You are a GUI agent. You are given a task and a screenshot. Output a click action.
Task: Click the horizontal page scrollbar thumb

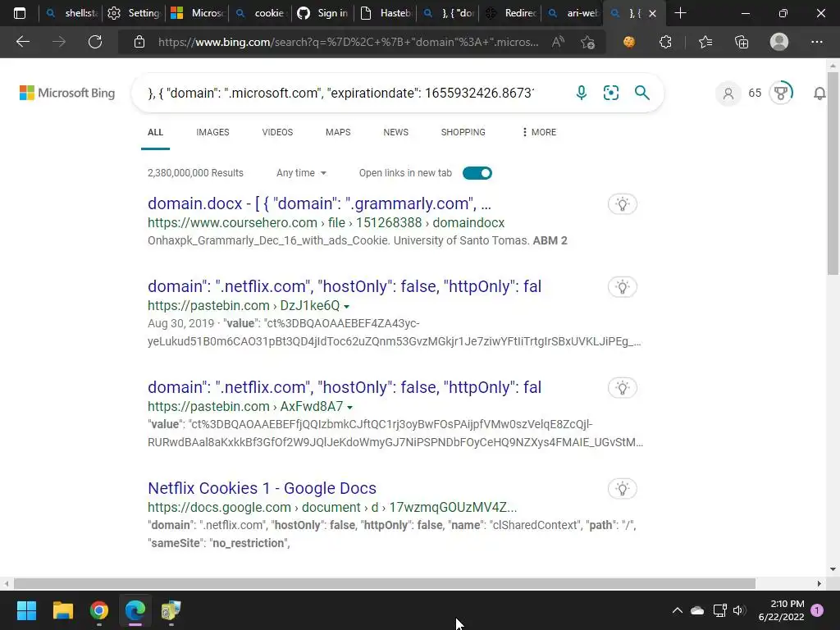coord(384,583)
